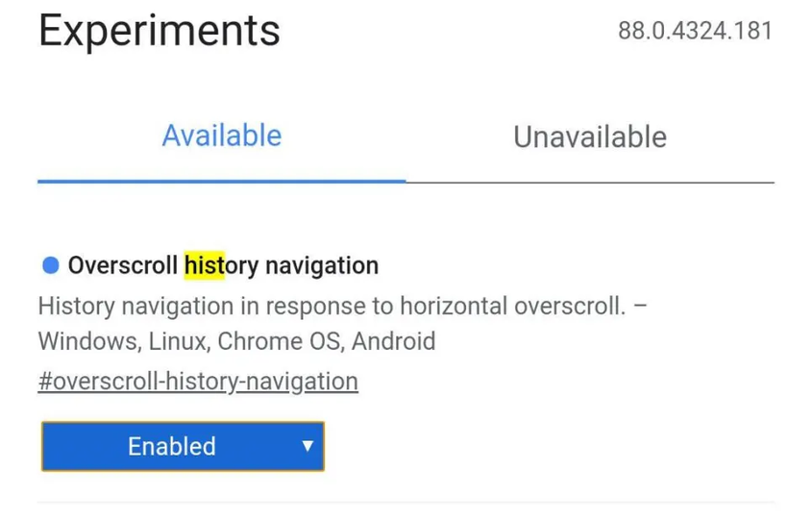Click 'horizontal overscroll' in the flag description
The image size is (812, 519).
point(513,307)
